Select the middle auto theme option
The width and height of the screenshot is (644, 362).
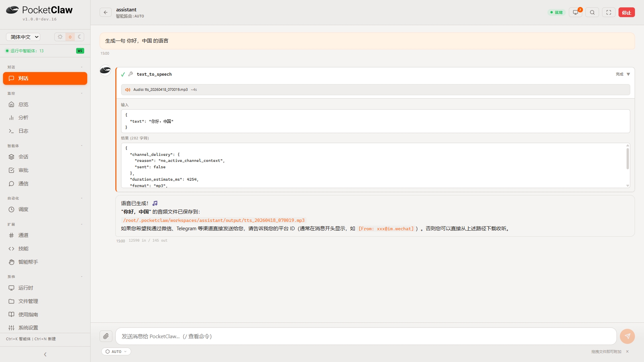[70, 37]
